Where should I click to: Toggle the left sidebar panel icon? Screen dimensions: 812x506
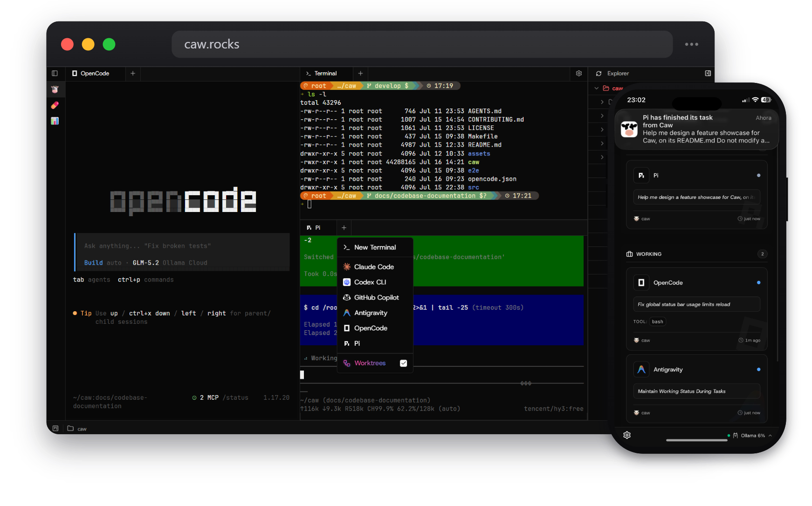click(55, 73)
